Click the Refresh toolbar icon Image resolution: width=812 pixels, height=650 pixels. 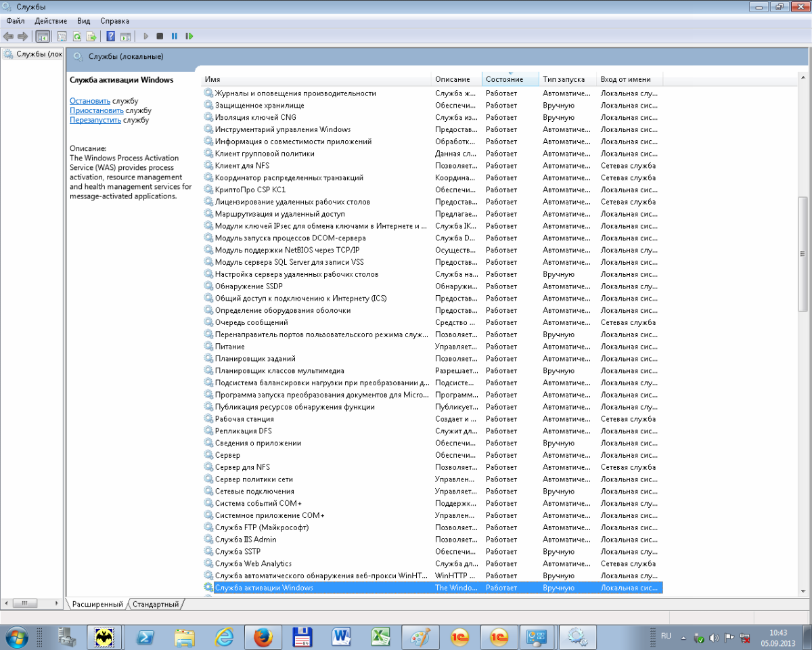point(76,36)
